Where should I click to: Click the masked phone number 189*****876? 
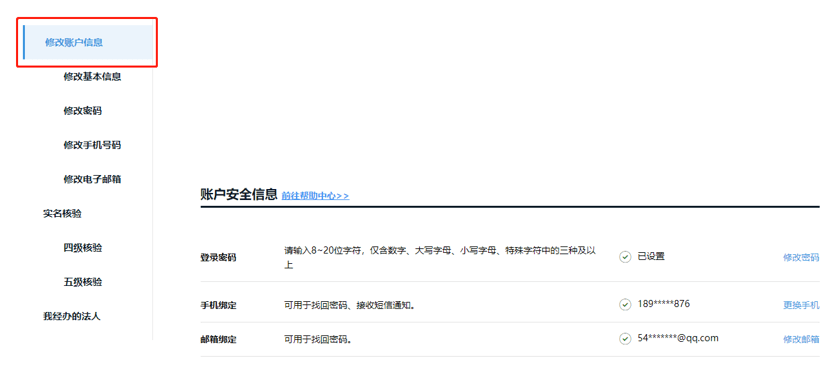[664, 304]
